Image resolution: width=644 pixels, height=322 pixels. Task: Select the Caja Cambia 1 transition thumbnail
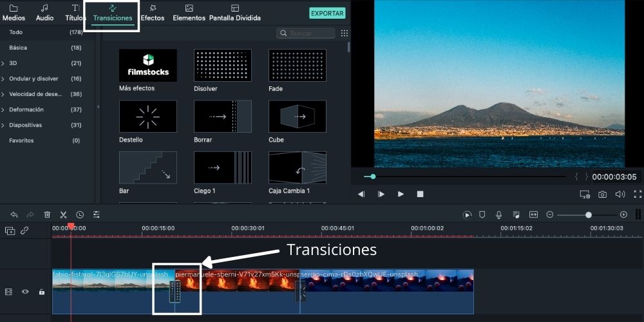coord(298,167)
